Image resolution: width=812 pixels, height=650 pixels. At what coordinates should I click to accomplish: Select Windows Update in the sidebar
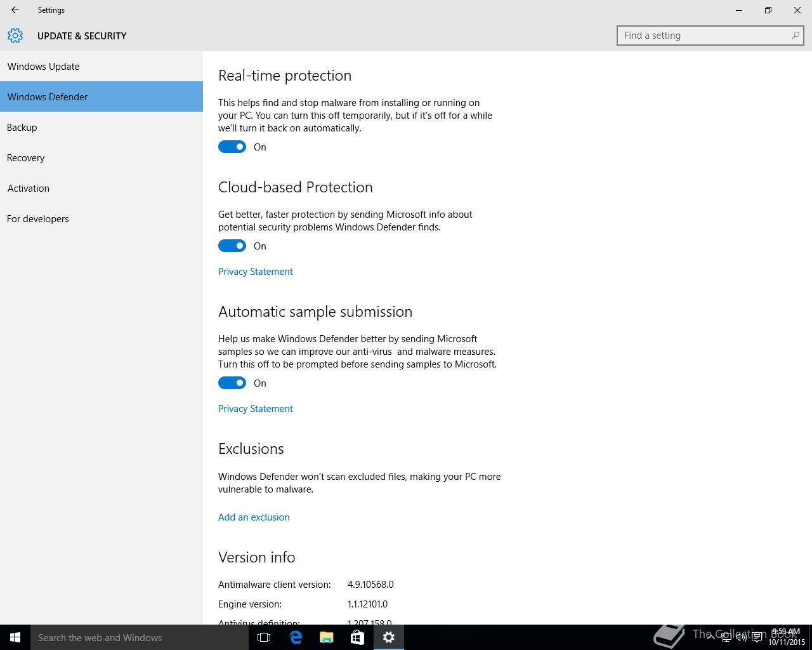point(101,66)
